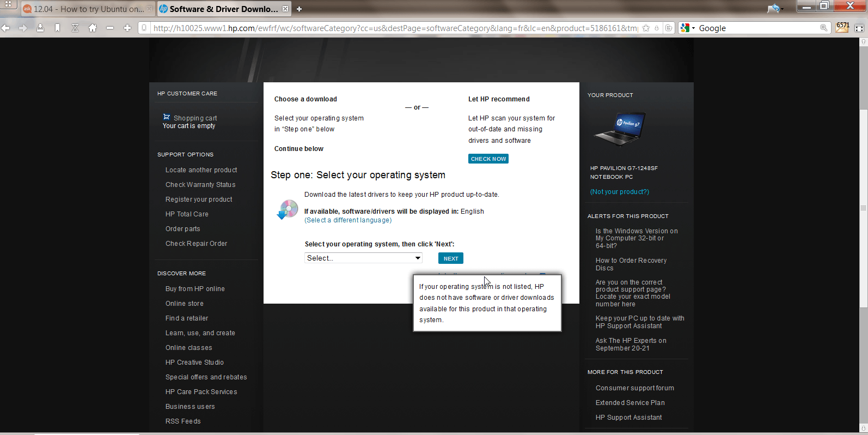The width and height of the screenshot is (868, 435).
Task: Click the magnifier search icon
Action: 824,28
